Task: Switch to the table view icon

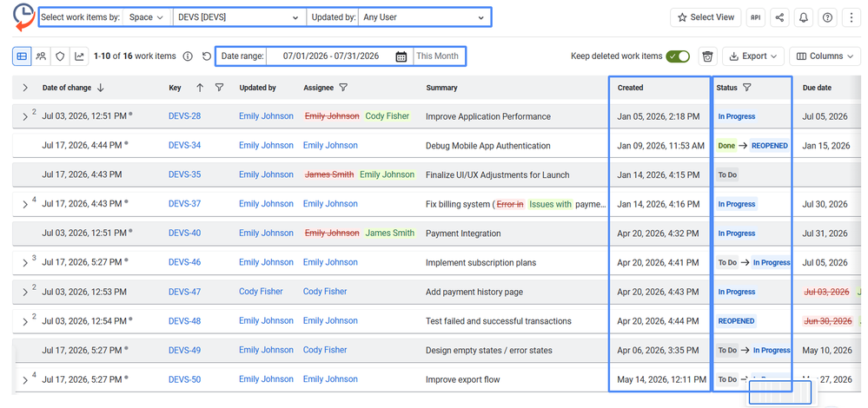Action: pyautogui.click(x=22, y=56)
